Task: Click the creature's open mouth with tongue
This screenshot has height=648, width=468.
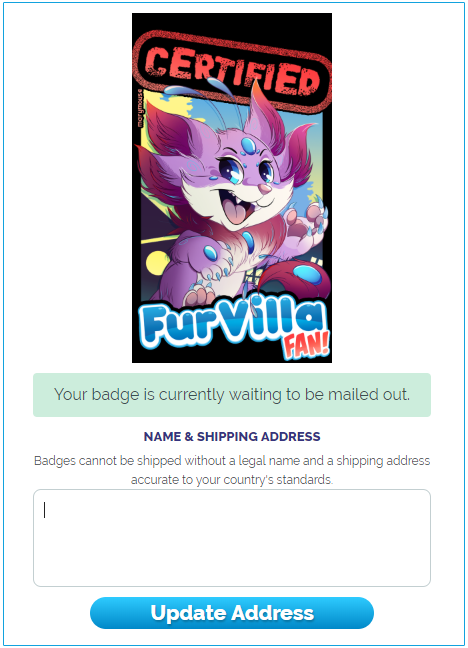Action: click(x=237, y=210)
